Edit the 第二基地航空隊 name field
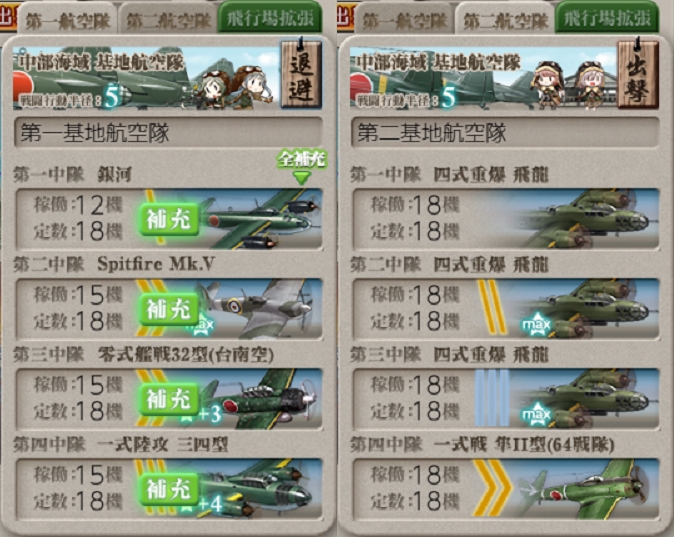 tap(506, 132)
